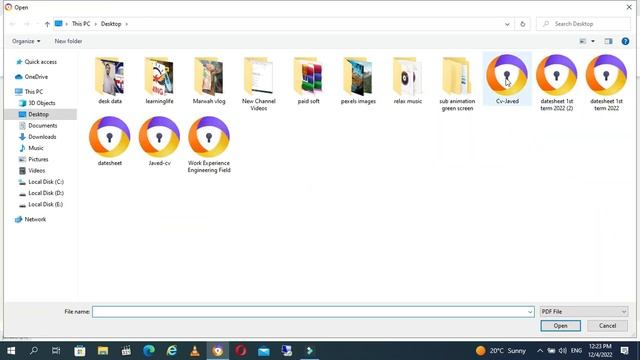The height and width of the screenshot is (360, 640).
Task: Open the relax music folder
Action: (x=408, y=81)
